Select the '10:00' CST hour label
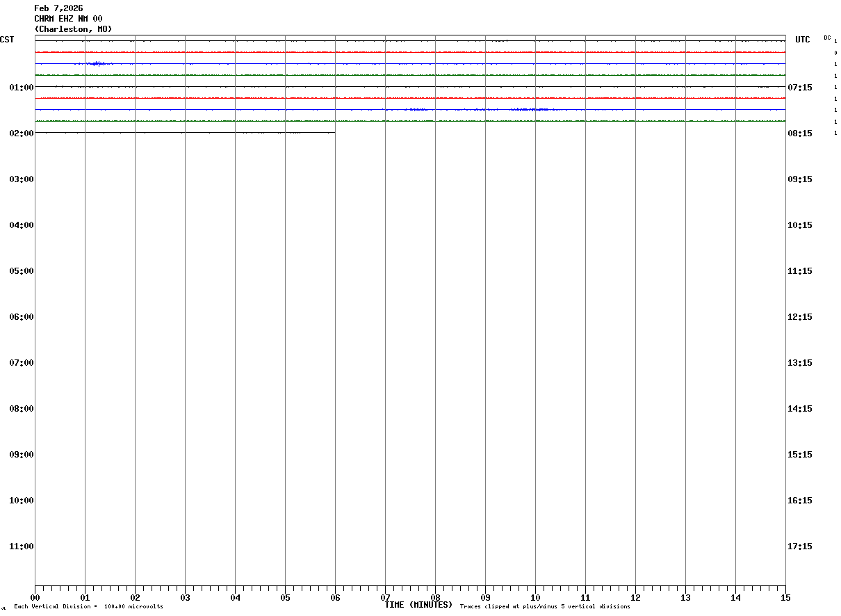The height and width of the screenshot is (616, 841). coord(22,500)
